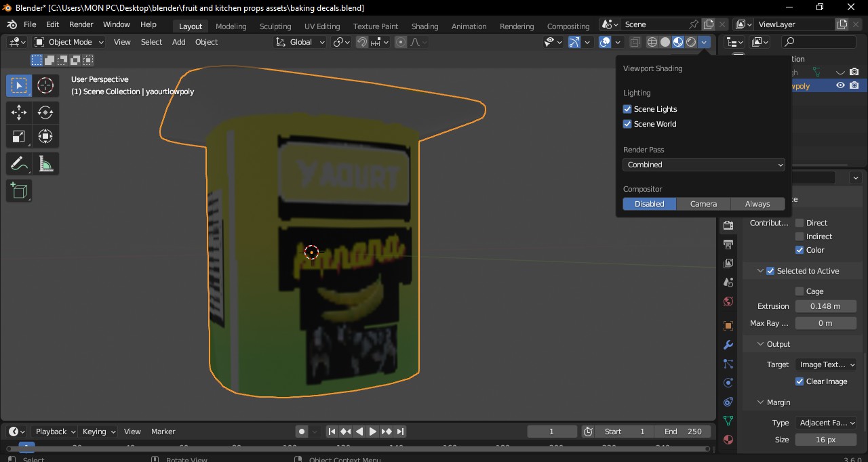
Task: Enable the Cage checkbox
Action: (799, 291)
